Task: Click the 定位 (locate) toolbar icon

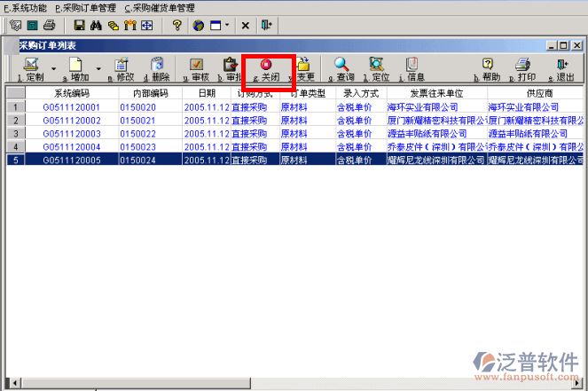Action: [x=377, y=65]
